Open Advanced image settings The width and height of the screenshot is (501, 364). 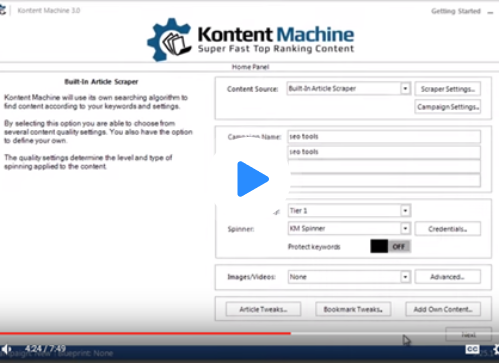[447, 277]
